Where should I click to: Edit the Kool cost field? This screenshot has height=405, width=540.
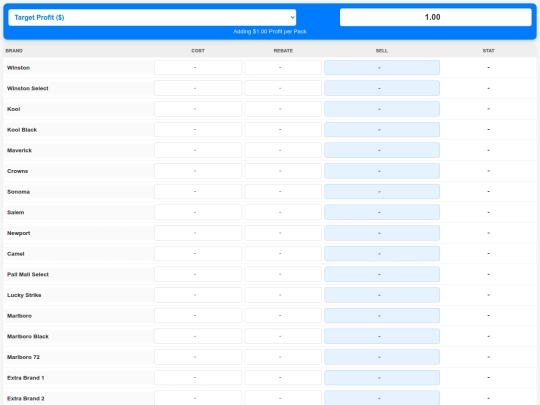198,109
